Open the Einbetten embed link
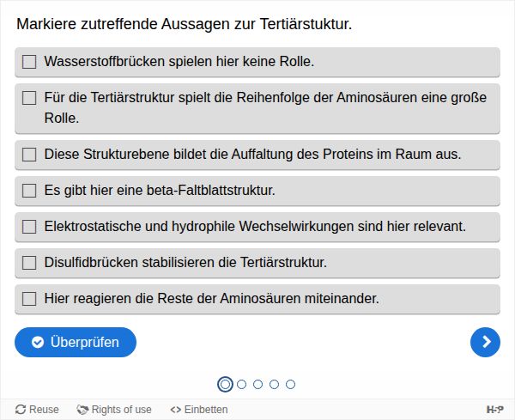This screenshot has width=515, height=420. click(206, 410)
